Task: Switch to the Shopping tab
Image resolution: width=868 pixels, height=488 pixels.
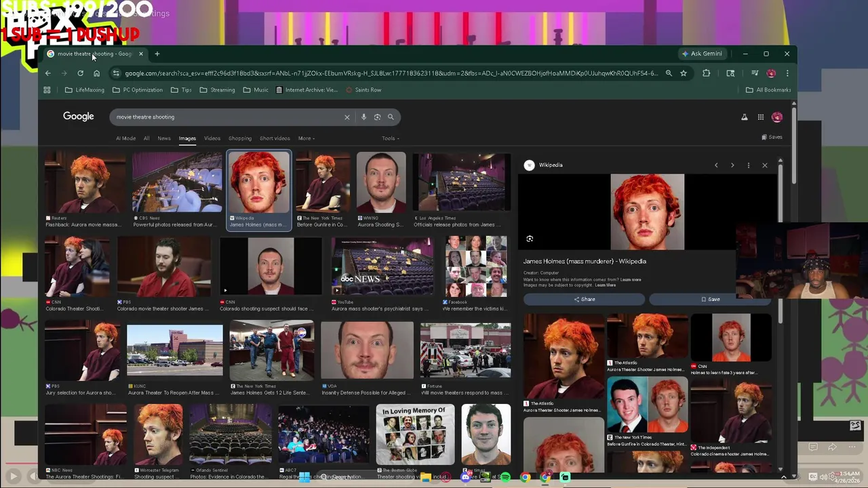Action: [240, 138]
